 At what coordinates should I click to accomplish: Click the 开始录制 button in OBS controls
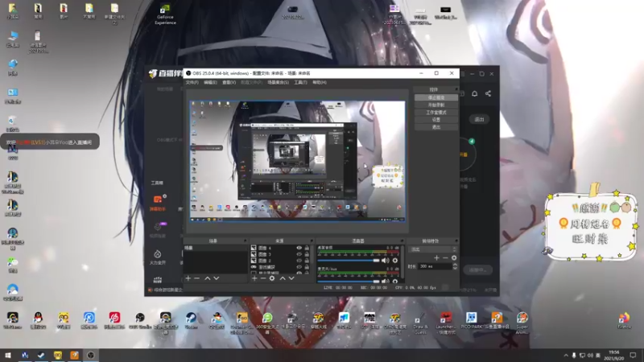click(x=436, y=105)
